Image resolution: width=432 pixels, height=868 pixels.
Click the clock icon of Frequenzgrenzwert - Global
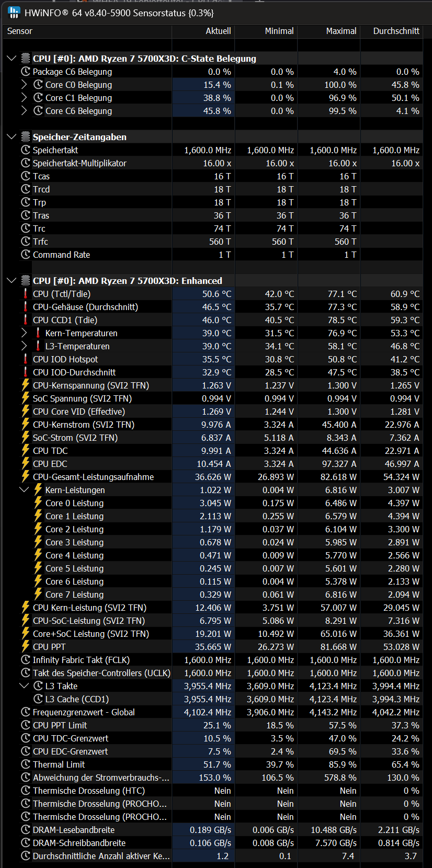(26, 712)
